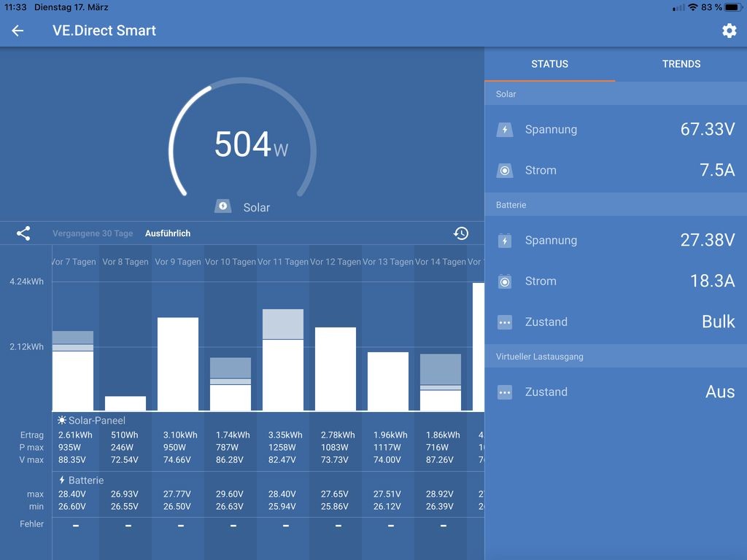
Task: Tap the sun icon beside Solar-Paneel
Action: [x=62, y=420]
